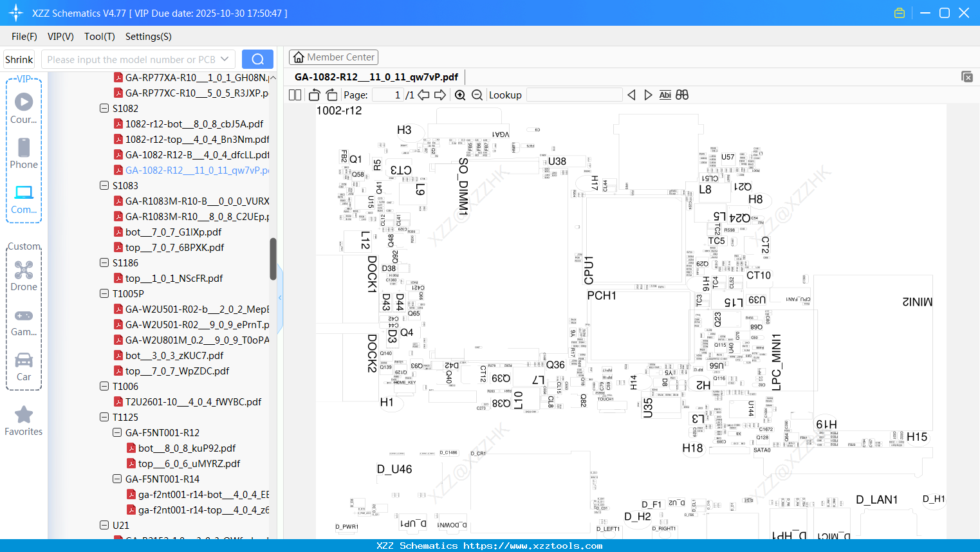Open the File(F) menu
Viewport: 980px width, 552px height.
click(24, 37)
